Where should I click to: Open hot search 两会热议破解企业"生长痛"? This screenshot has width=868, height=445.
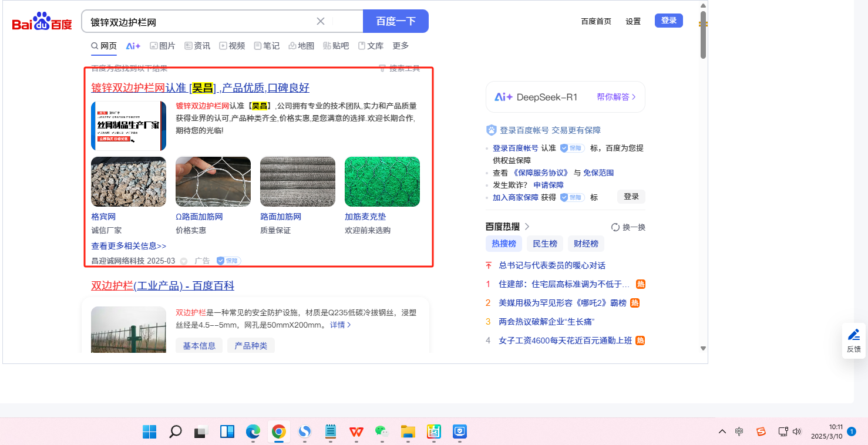547,322
